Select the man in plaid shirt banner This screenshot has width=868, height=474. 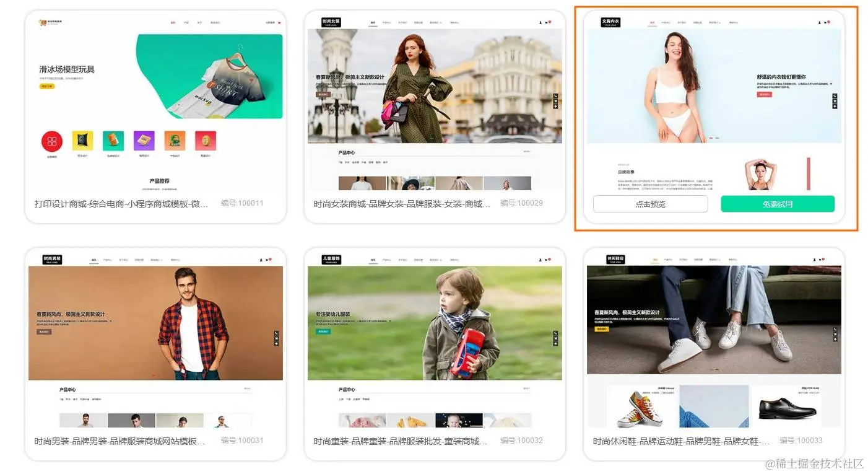pyautogui.click(x=155, y=323)
